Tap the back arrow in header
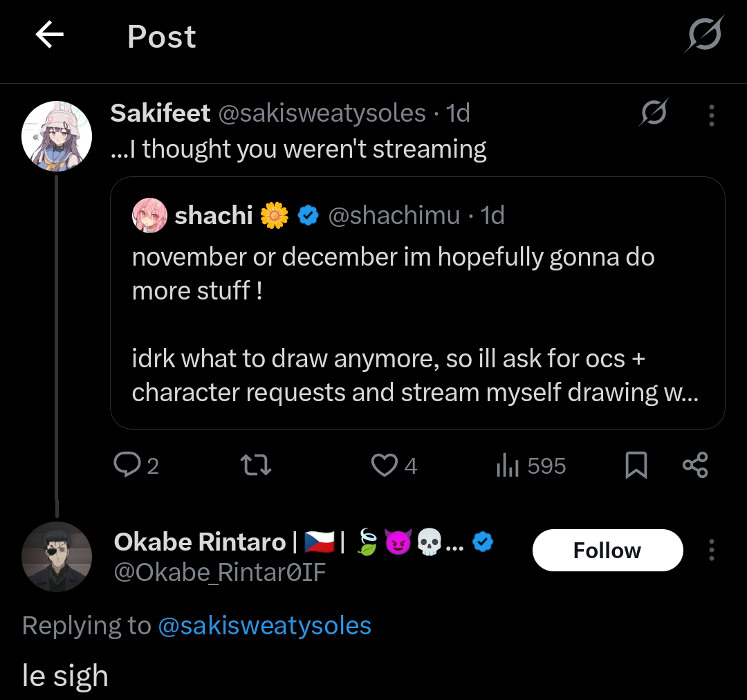The image size is (747, 700). click(49, 35)
